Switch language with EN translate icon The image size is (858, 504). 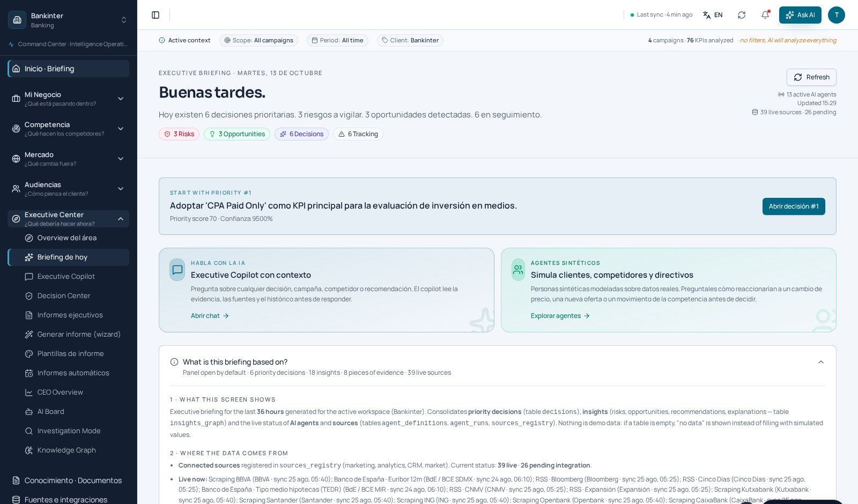click(x=713, y=15)
